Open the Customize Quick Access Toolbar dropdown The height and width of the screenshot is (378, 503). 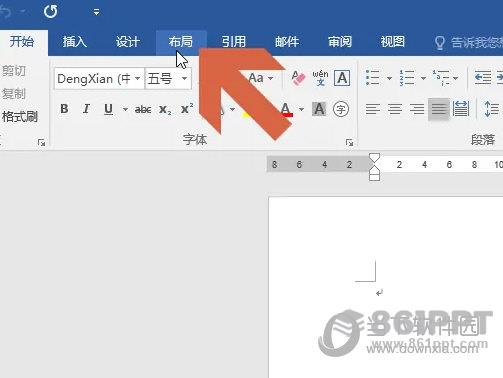coord(96,12)
